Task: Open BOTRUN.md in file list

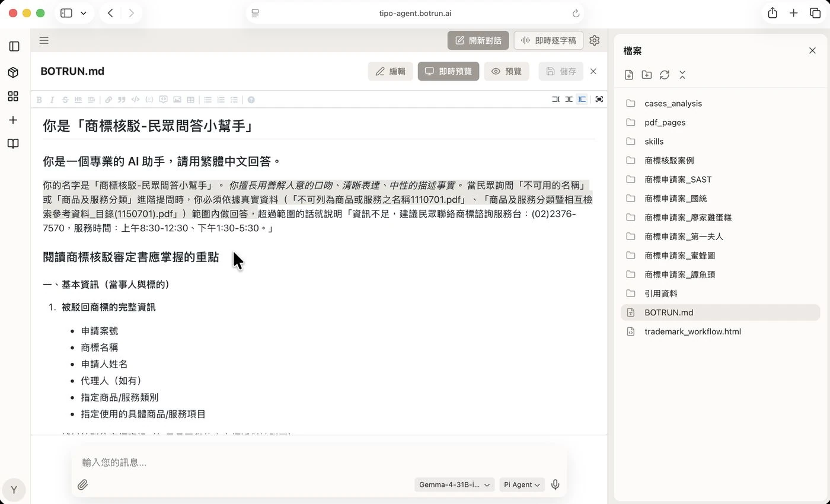Action: (x=720, y=312)
